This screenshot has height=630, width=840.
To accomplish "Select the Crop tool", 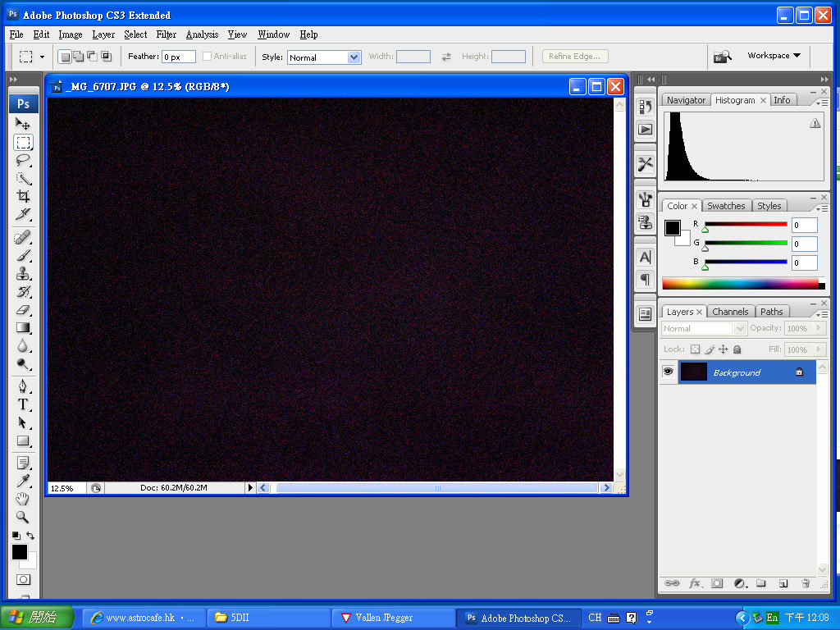I will pos(23,196).
